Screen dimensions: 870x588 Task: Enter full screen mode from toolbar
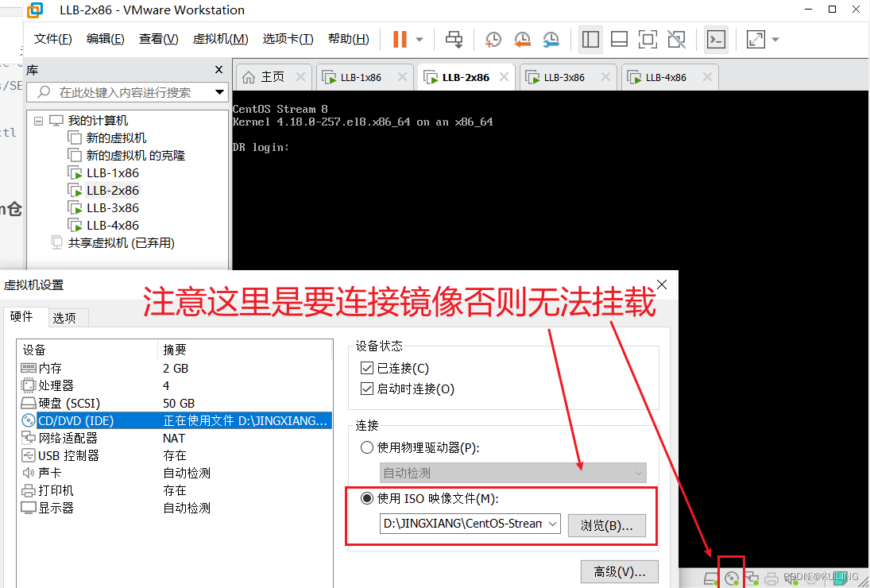(x=648, y=40)
